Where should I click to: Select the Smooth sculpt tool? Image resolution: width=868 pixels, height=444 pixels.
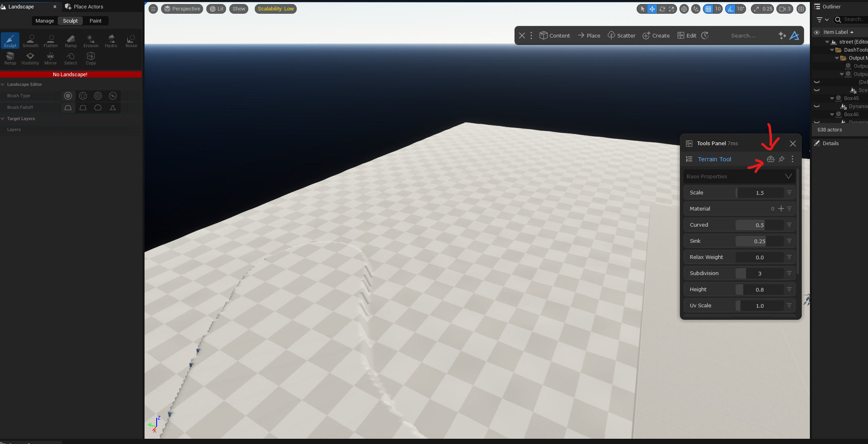pyautogui.click(x=30, y=41)
